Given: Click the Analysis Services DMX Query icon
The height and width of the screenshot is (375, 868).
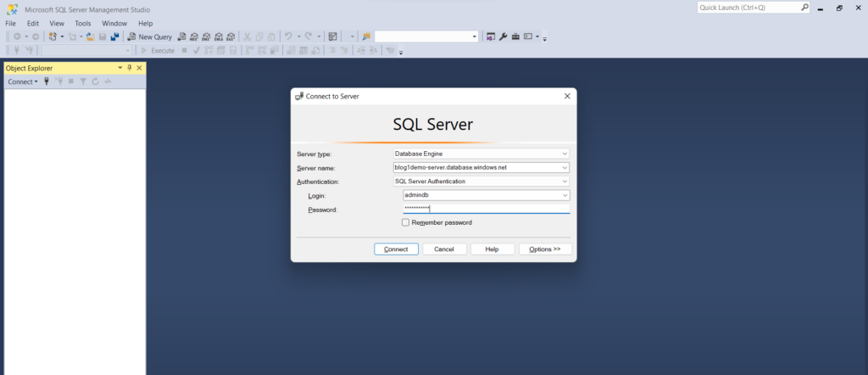Looking at the screenshot, I should pos(207,37).
